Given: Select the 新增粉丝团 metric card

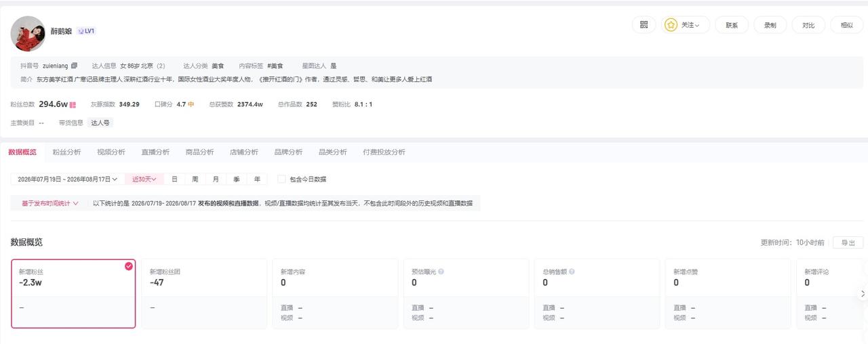Looking at the screenshot, I should click(x=204, y=294).
